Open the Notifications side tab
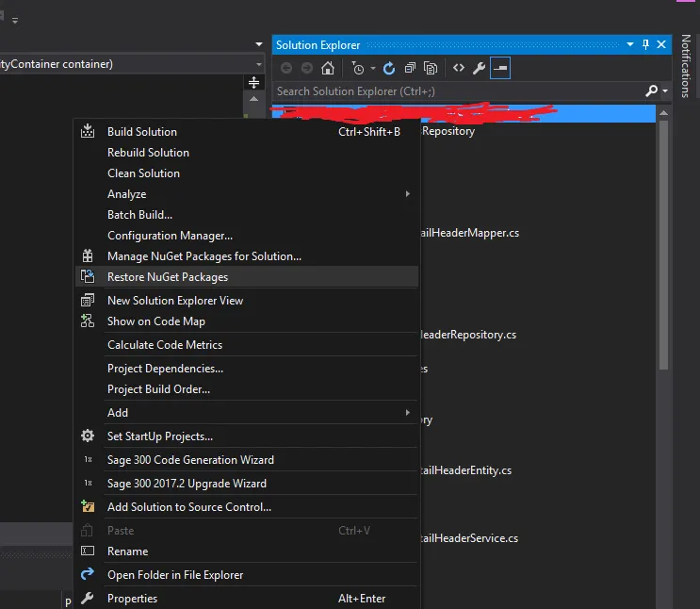The height and width of the screenshot is (609, 700). pos(686,66)
